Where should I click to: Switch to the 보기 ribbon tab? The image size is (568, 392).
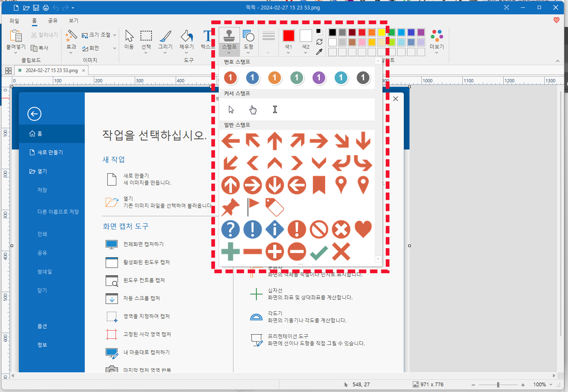[74, 20]
